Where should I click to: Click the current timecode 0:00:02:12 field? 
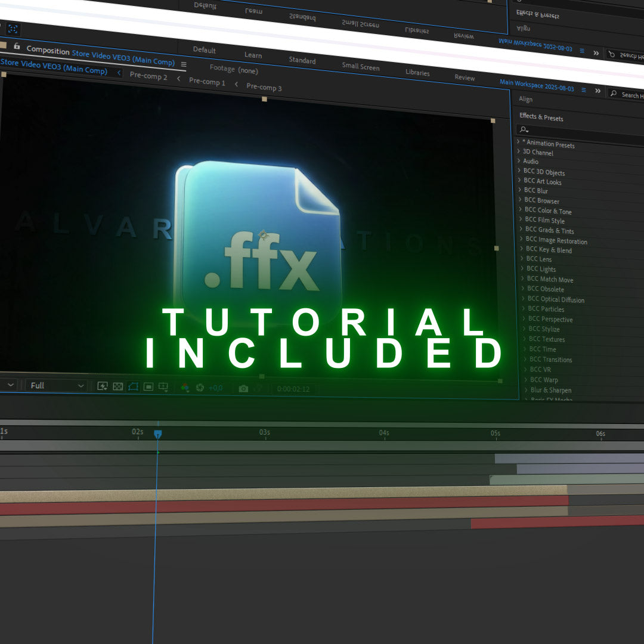pyautogui.click(x=294, y=388)
